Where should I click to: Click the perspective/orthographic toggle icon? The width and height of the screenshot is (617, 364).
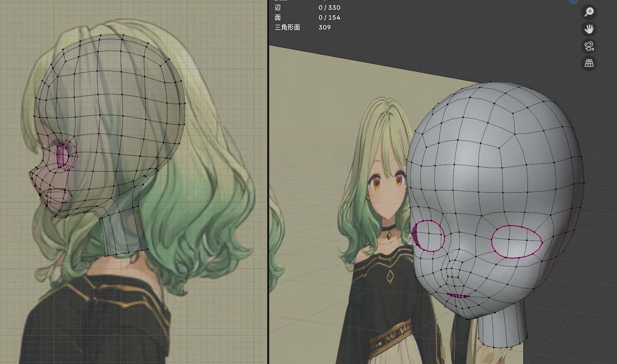coord(589,63)
